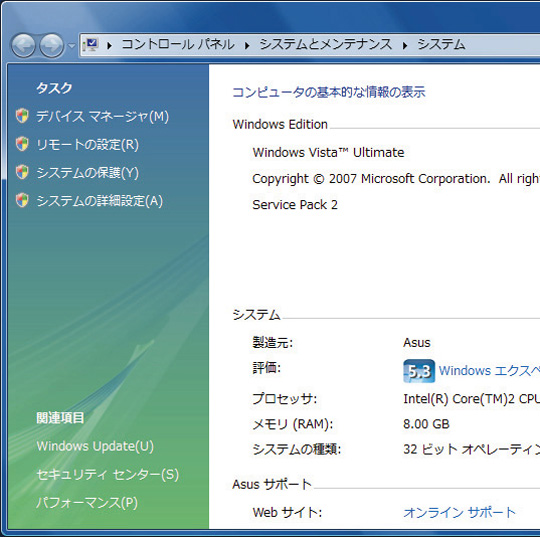Open デバイス マネージャ(M) task link
540x537 pixels.
coord(103,116)
